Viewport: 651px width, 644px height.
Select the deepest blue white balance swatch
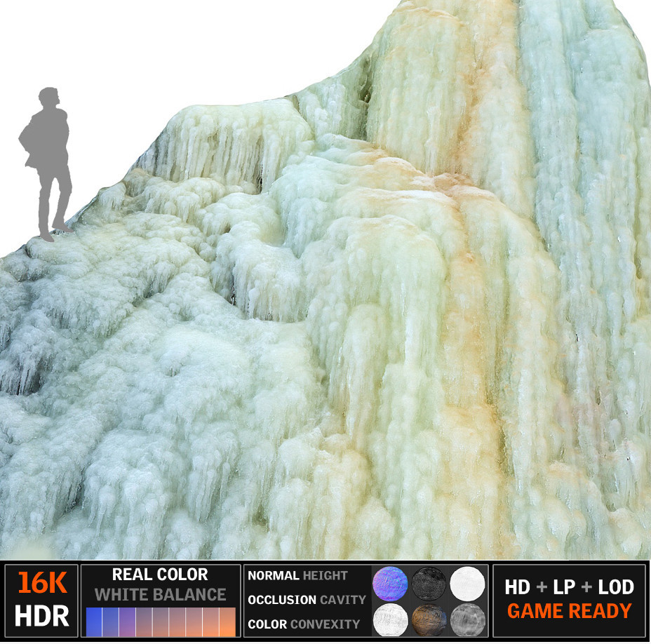click(94, 622)
